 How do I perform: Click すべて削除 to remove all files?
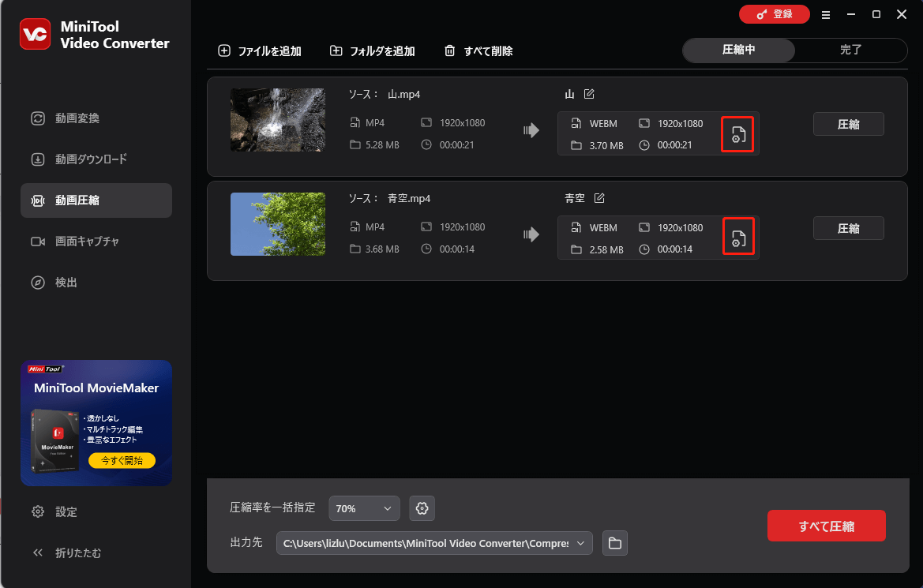pos(478,51)
